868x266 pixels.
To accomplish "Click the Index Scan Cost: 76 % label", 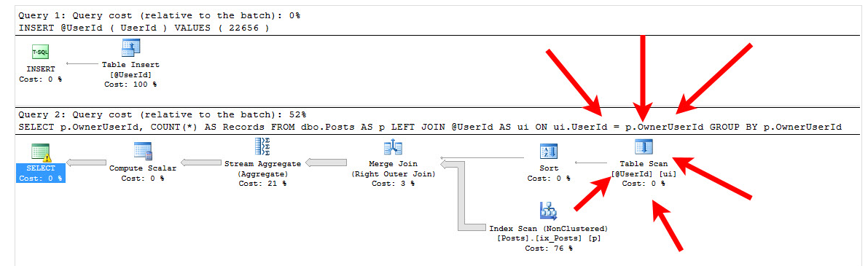I will tap(549, 248).
